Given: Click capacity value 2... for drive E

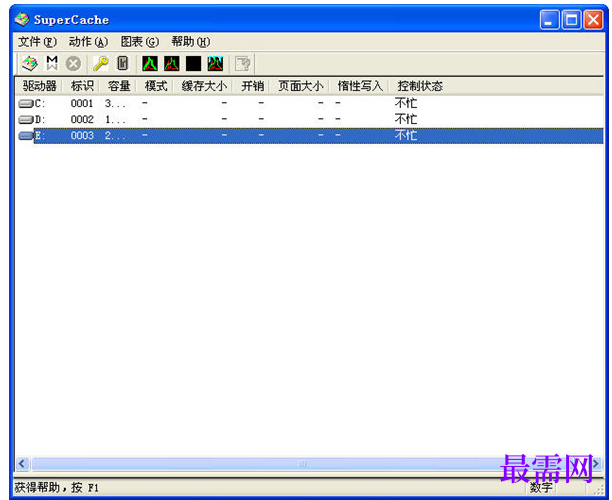Looking at the screenshot, I should (x=115, y=136).
